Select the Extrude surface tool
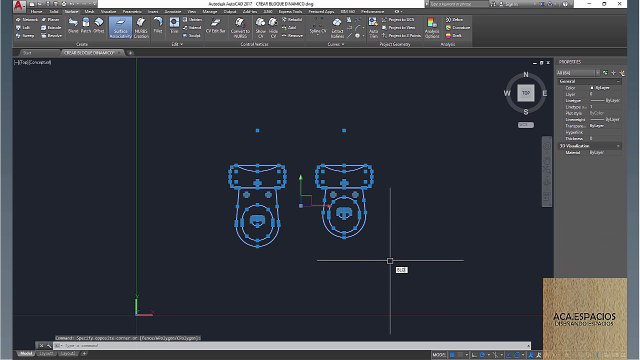Image resolution: width=640 pixels, height=360 pixels. (51, 27)
